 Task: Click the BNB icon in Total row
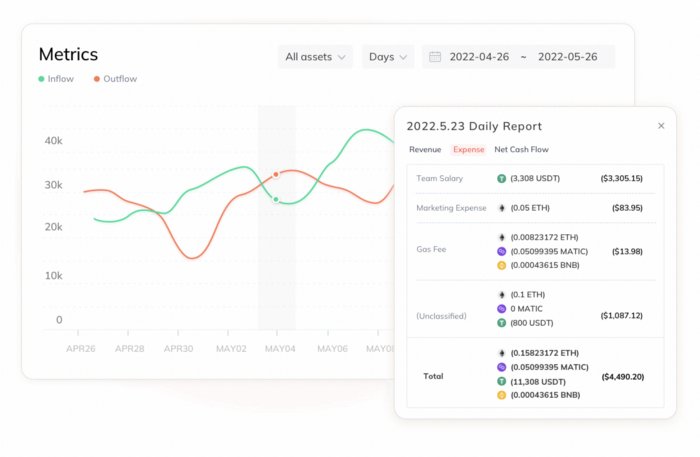coord(502,395)
